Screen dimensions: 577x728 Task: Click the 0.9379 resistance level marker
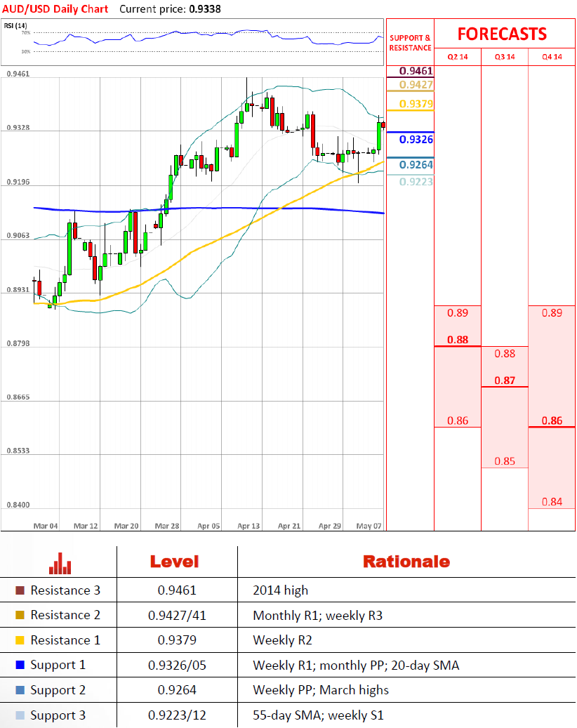coord(416,104)
